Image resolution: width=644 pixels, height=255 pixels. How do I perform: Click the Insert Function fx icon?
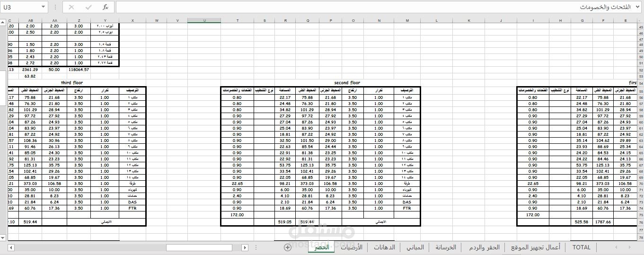click(x=106, y=7)
